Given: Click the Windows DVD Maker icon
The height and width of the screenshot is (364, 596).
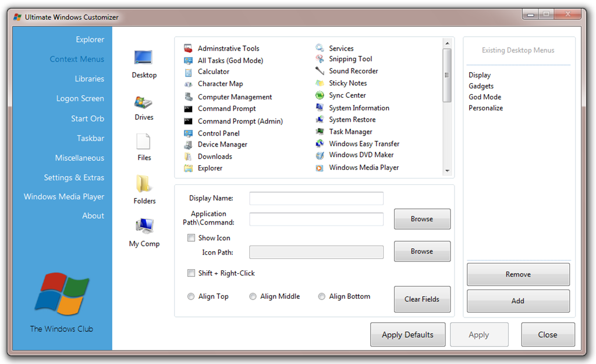Looking at the screenshot, I should click(x=320, y=155).
